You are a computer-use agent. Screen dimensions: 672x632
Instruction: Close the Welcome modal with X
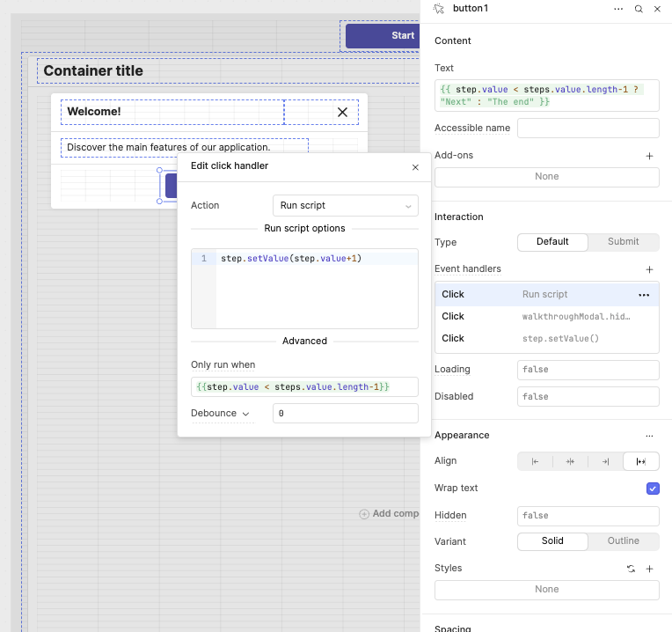pos(343,112)
